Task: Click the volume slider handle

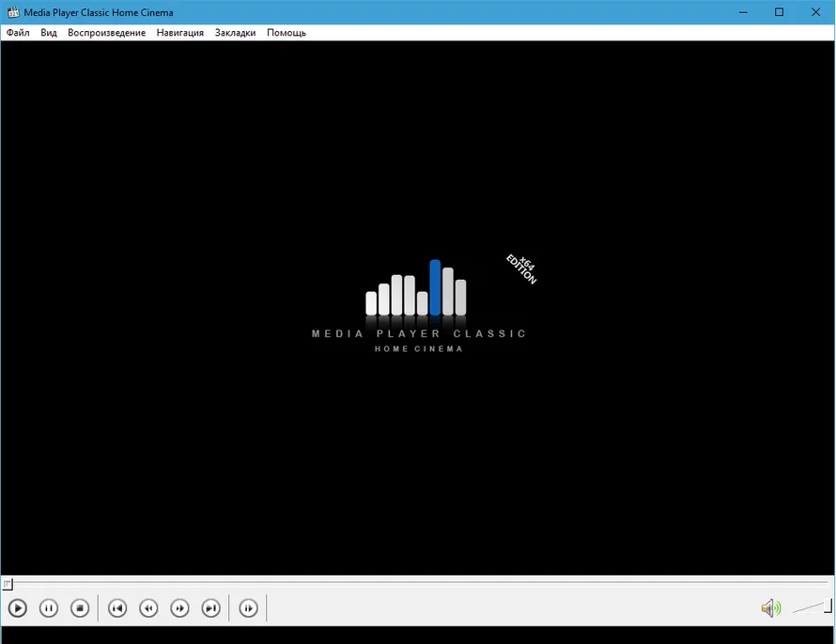Action: coord(828,606)
